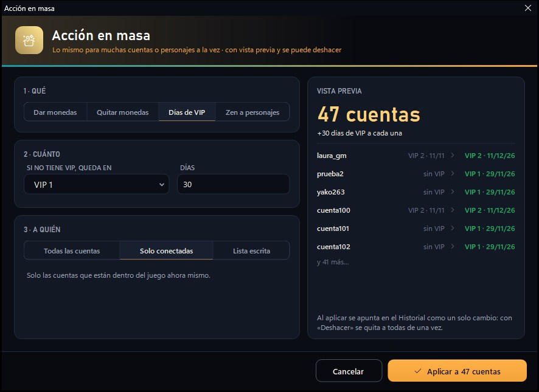The image size is (539, 392).
Task: Click the cuenta100 account name
Action: 333,210
